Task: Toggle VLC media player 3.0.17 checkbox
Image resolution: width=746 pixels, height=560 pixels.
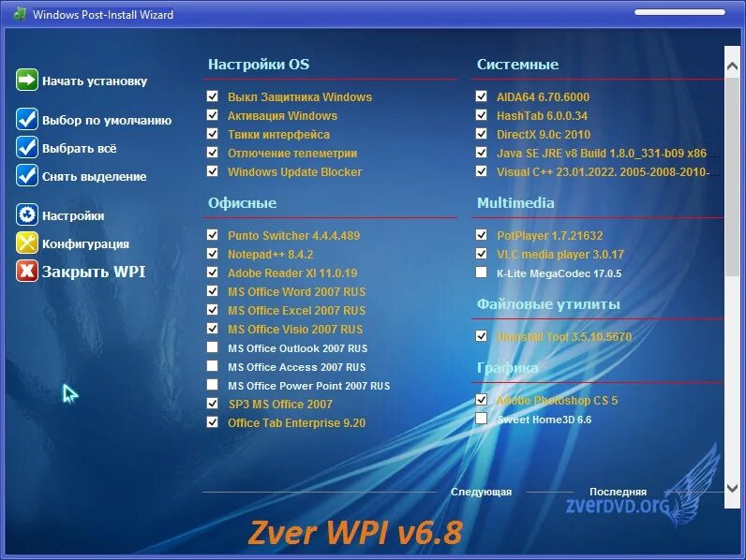Action: [x=481, y=254]
